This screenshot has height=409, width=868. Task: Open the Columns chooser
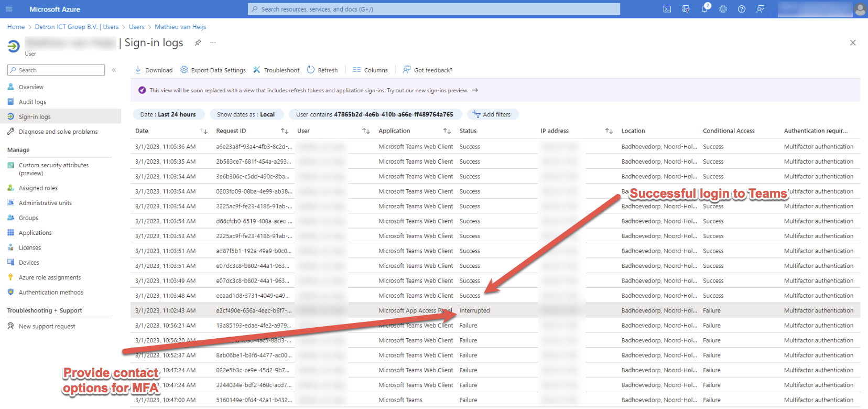pyautogui.click(x=370, y=70)
